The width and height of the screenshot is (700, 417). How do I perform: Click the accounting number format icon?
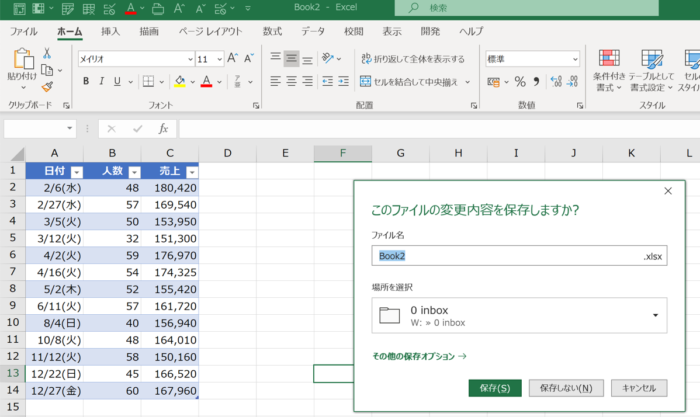pyautogui.click(x=493, y=82)
